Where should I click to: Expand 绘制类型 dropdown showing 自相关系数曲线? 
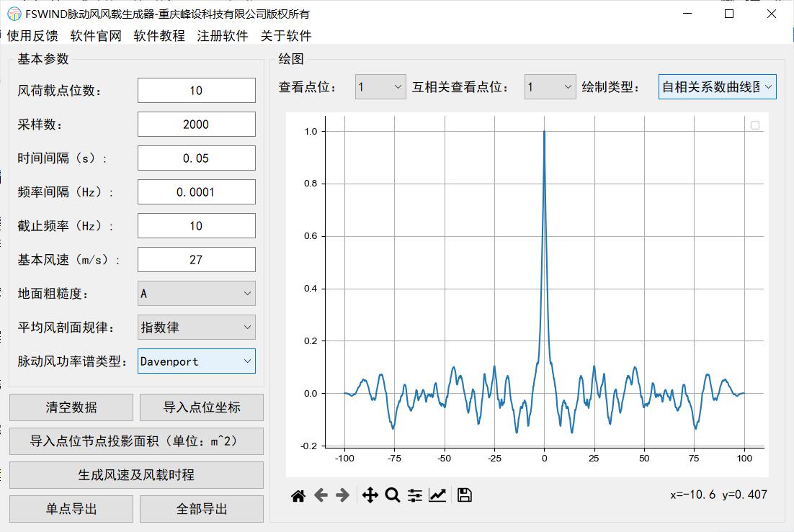[x=717, y=87]
